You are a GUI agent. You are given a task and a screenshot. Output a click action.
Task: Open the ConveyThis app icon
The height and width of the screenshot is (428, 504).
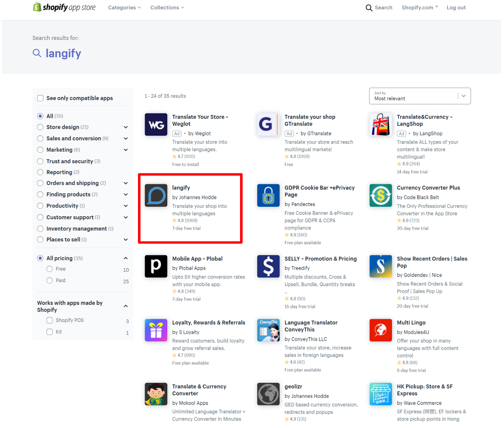pyautogui.click(x=268, y=330)
